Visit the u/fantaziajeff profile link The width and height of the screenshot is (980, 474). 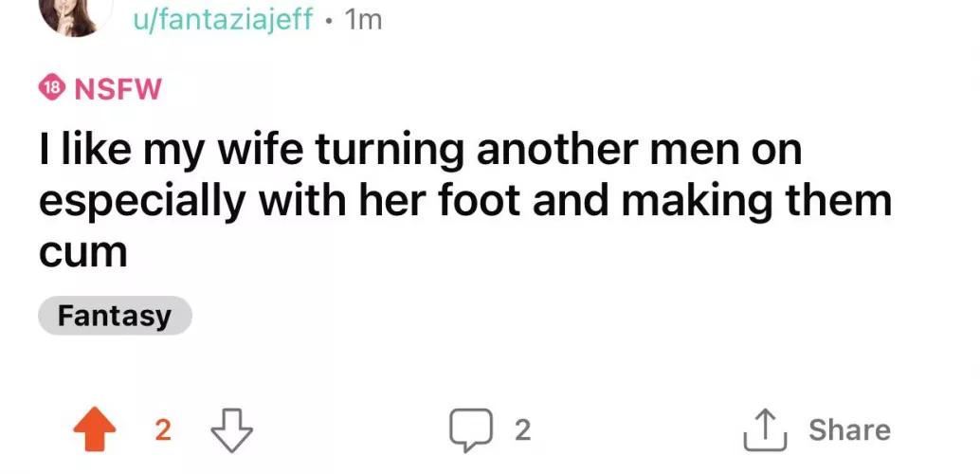pos(223,19)
